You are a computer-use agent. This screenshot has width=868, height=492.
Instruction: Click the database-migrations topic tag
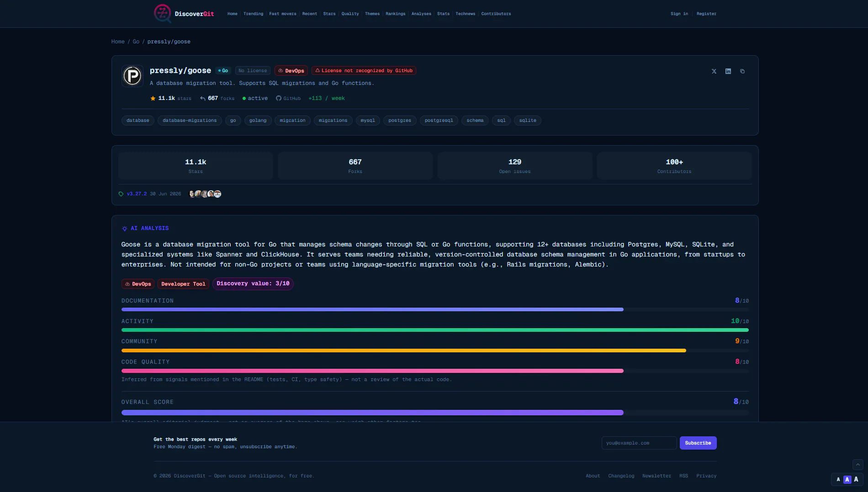190,120
